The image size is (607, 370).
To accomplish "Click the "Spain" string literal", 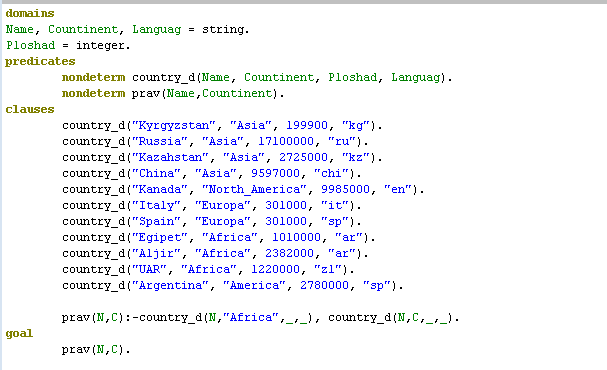I will click(156, 221).
